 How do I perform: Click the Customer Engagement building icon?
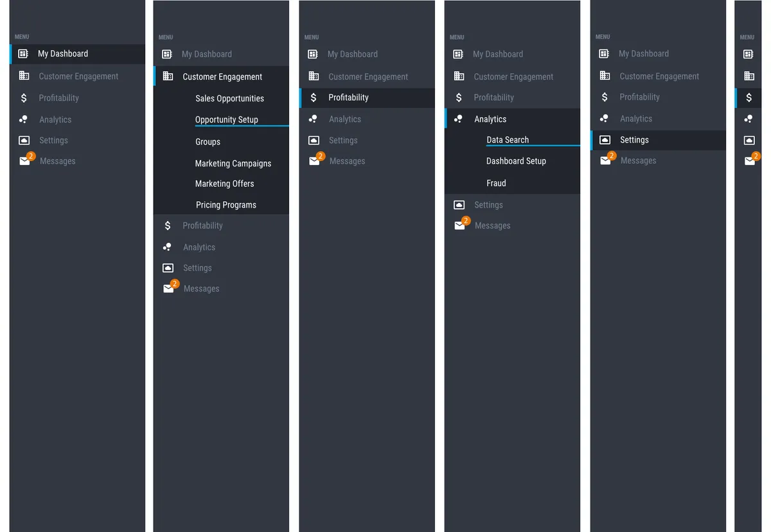coord(23,76)
